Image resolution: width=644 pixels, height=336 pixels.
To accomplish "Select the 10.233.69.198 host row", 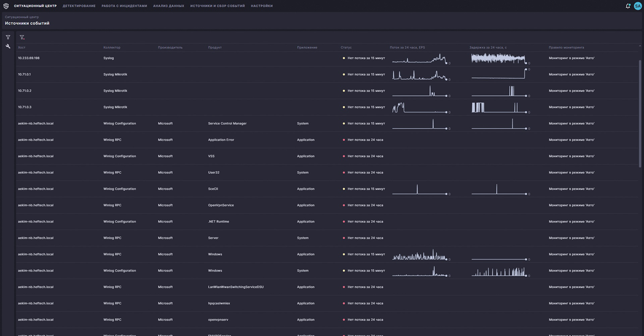I will point(29,58).
